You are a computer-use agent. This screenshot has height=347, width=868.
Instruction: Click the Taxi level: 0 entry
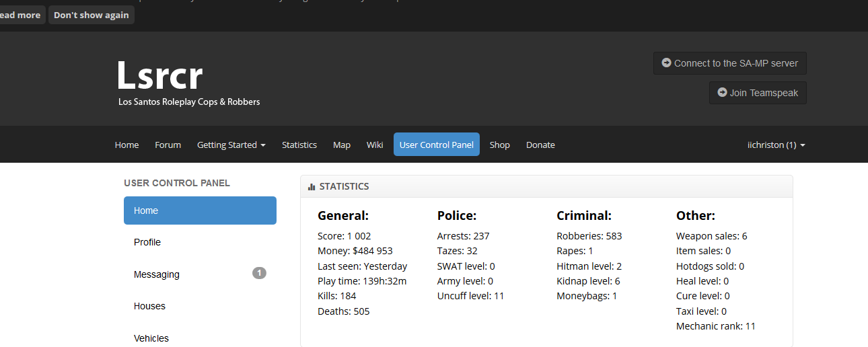click(x=702, y=311)
